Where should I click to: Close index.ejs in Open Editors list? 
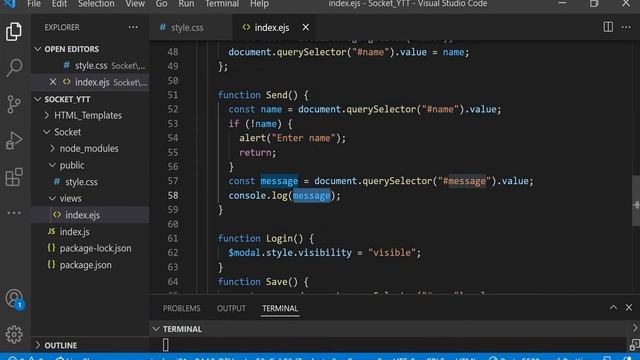[x=53, y=82]
